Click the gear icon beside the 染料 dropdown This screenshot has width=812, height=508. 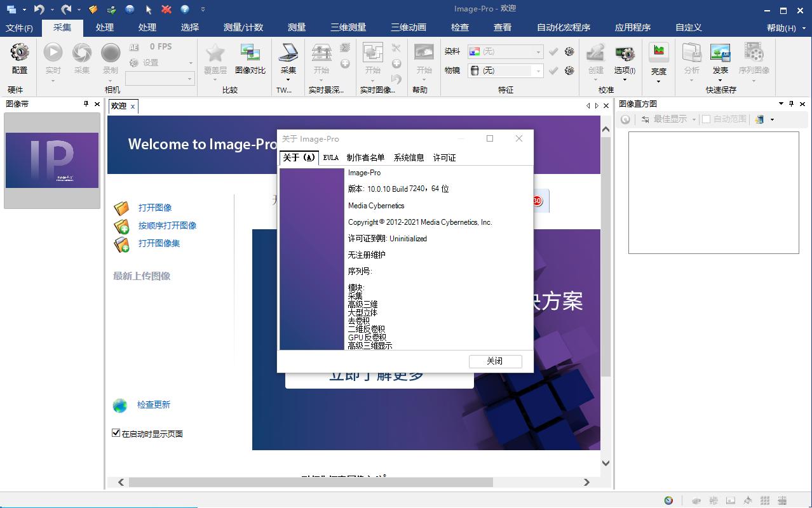click(x=569, y=51)
